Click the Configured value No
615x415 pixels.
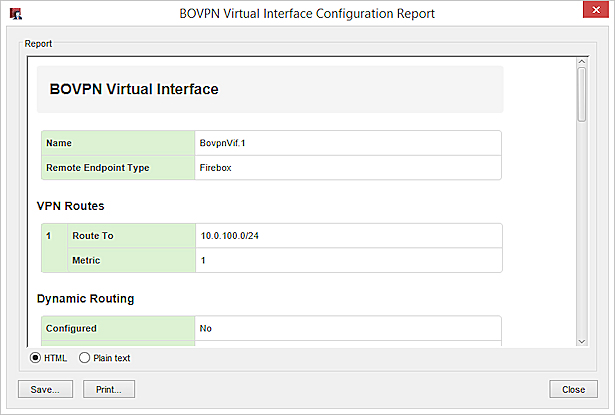point(206,328)
